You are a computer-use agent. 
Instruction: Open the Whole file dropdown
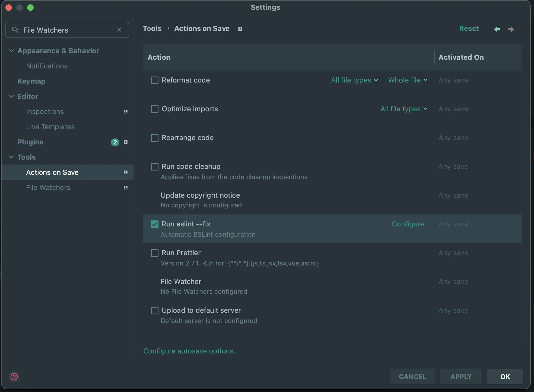[x=408, y=80]
